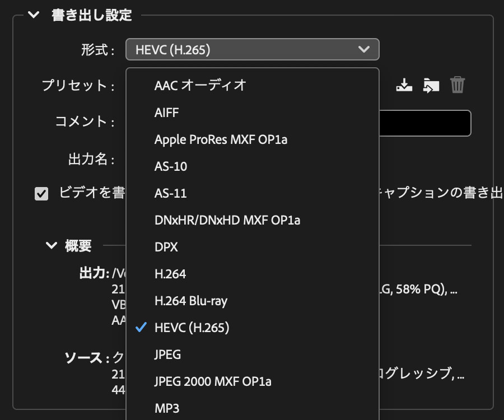Screen dimensions: 504x420
Task: Collapse the 概要 summary section
Action: click(x=52, y=245)
